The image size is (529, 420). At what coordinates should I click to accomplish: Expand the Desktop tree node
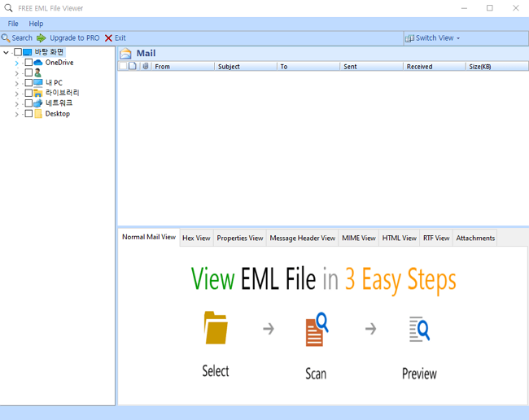[x=17, y=115]
